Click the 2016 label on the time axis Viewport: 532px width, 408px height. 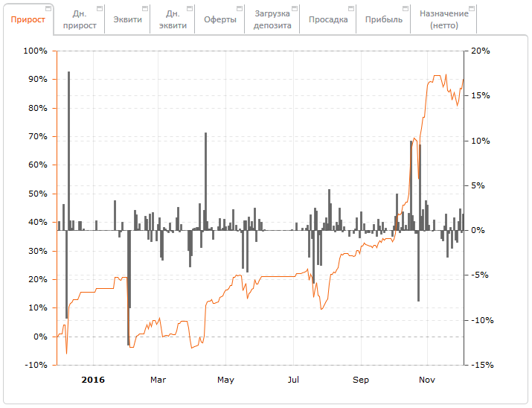93,380
